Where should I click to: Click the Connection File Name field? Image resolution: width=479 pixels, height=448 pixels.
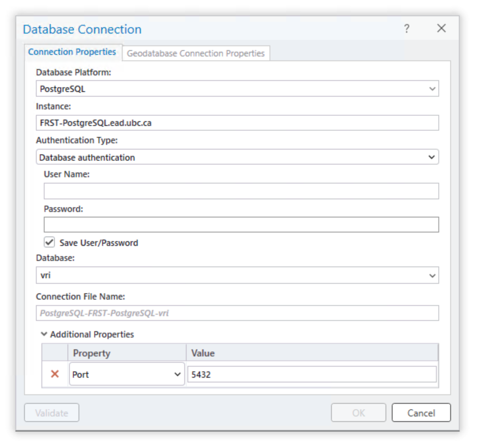coord(237,313)
